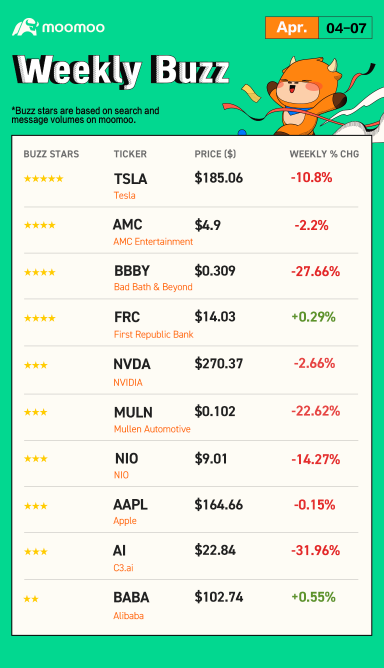Image resolution: width=384 pixels, height=668 pixels.
Task: Click the four-star rating beside FRC
Action: pyautogui.click(x=40, y=318)
